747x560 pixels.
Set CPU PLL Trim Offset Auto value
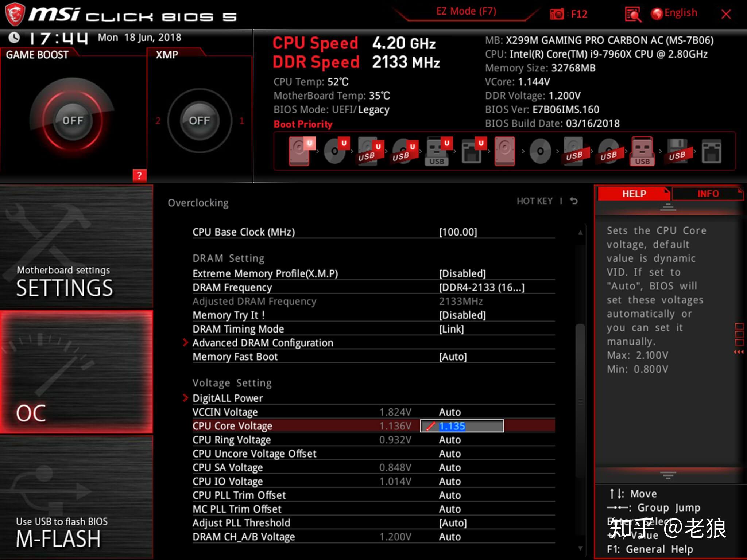pyautogui.click(x=450, y=495)
